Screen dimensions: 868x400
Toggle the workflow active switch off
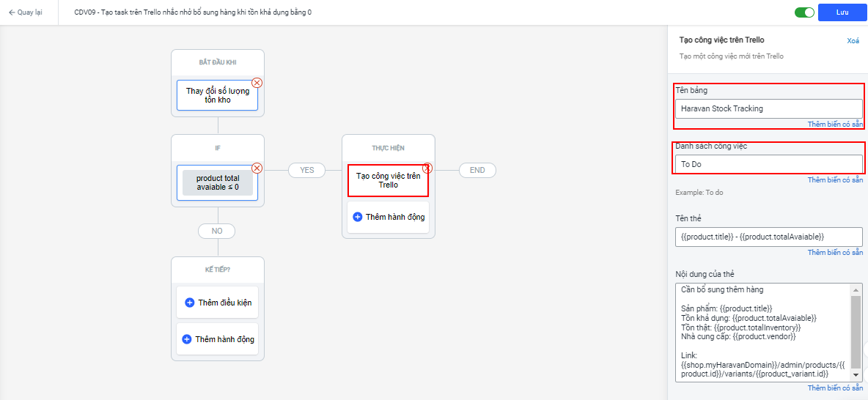804,12
